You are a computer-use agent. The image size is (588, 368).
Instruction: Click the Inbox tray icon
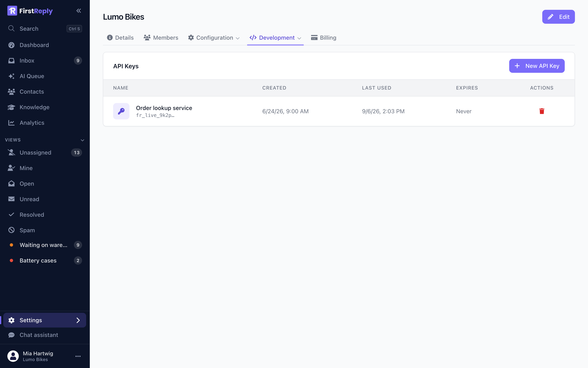tap(11, 61)
